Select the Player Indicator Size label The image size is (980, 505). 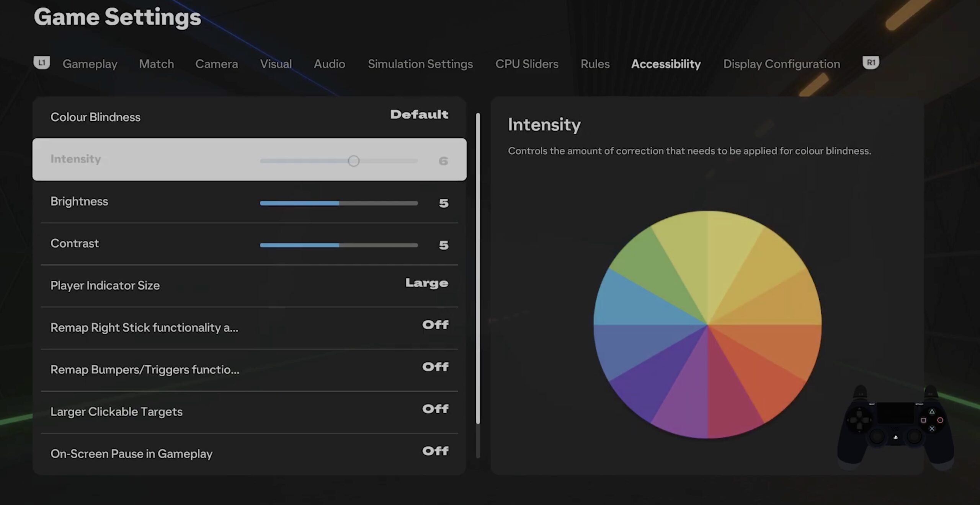(105, 285)
